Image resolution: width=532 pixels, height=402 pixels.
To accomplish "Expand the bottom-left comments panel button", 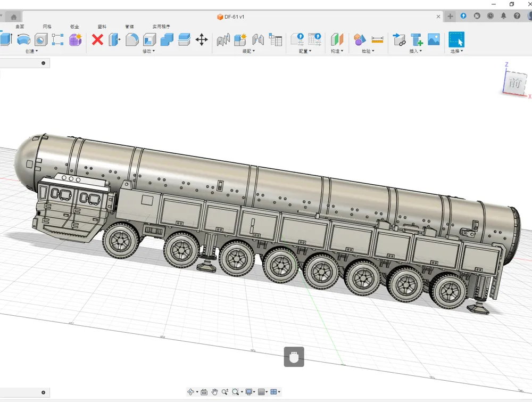I will 44,392.
